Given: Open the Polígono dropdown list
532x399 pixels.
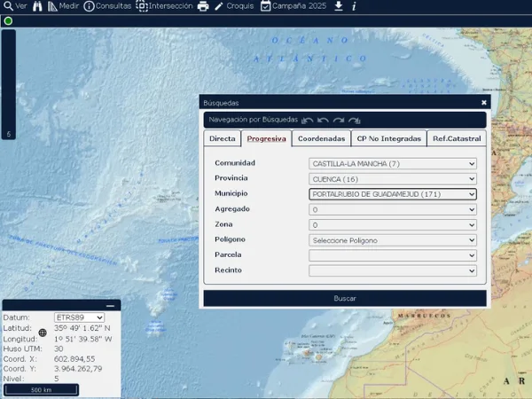Looking at the screenshot, I should (392, 240).
